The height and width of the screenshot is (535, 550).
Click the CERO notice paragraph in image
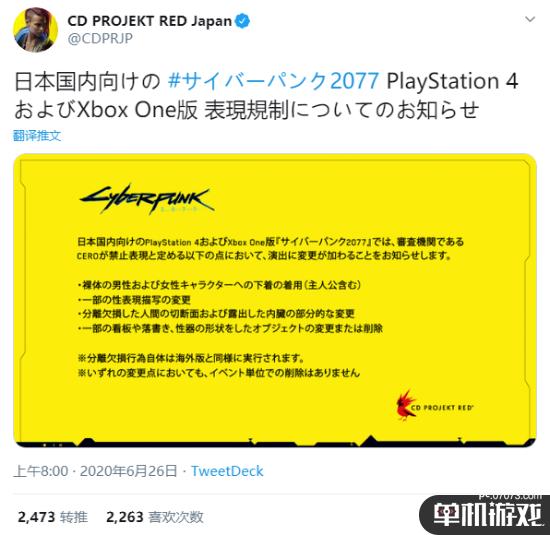point(270,248)
